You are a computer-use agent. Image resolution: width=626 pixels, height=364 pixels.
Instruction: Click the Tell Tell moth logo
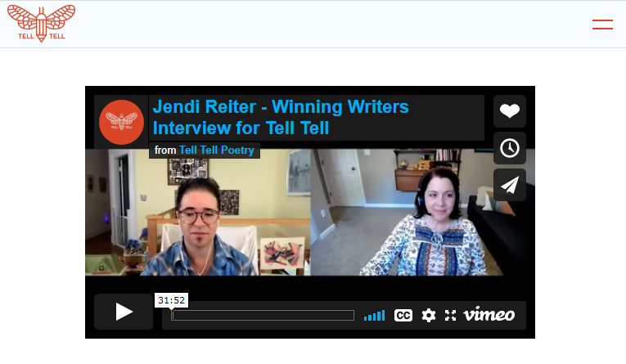pyautogui.click(x=42, y=23)
